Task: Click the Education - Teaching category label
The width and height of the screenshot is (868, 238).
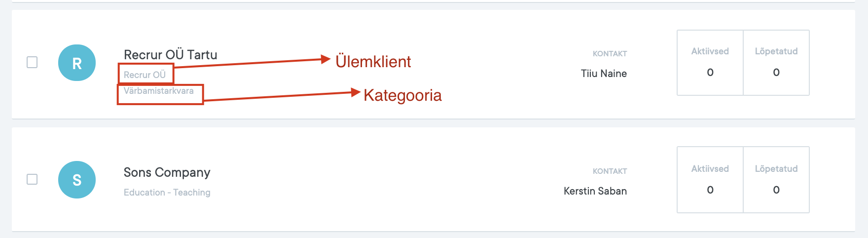Action: 167,193
